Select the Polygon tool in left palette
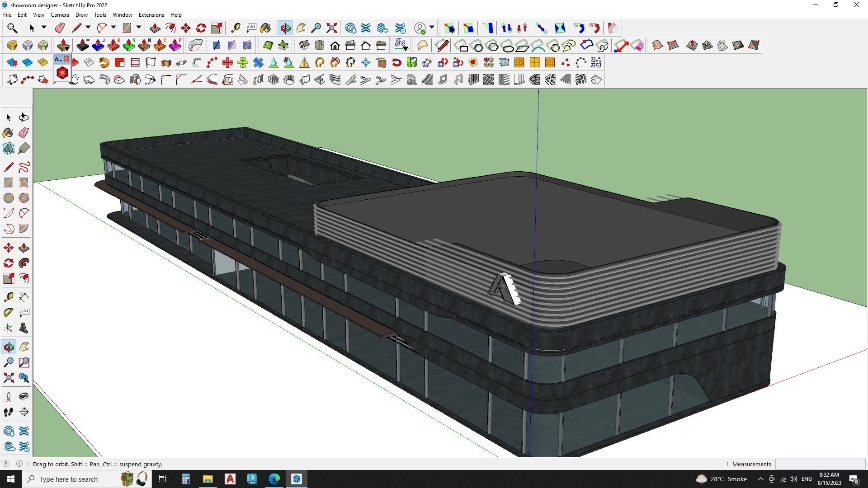Viewport: 868px width, 488px height. coord(24,198)
